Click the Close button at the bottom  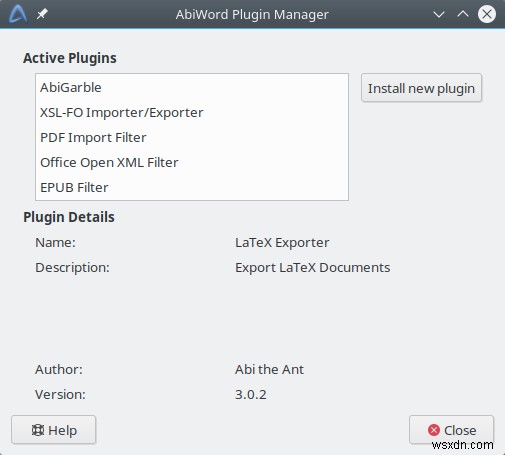pyautogui.click(x=451, y=430)
